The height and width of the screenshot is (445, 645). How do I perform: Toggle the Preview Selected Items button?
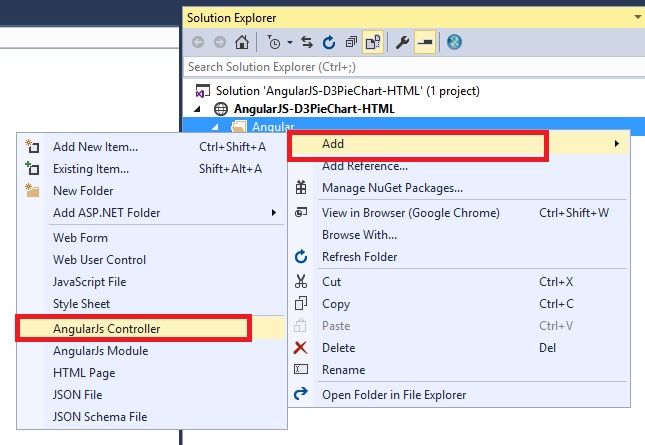pos(423,42)
